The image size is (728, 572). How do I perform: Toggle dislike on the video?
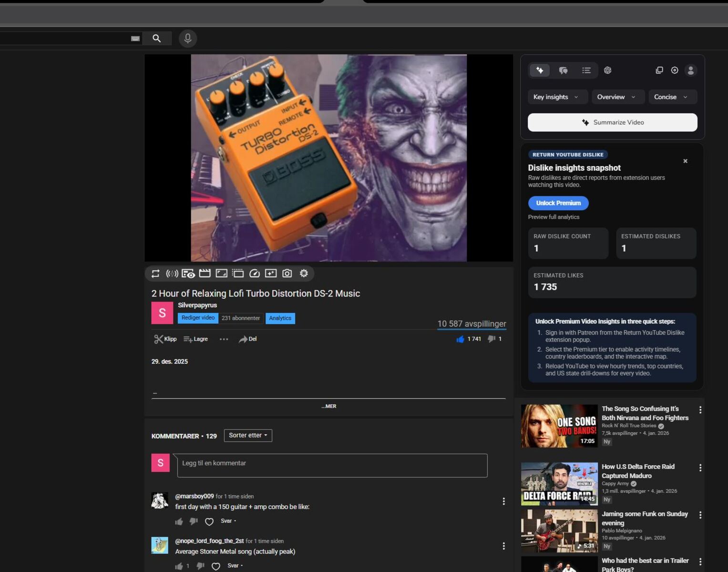(x=492, y=339)
